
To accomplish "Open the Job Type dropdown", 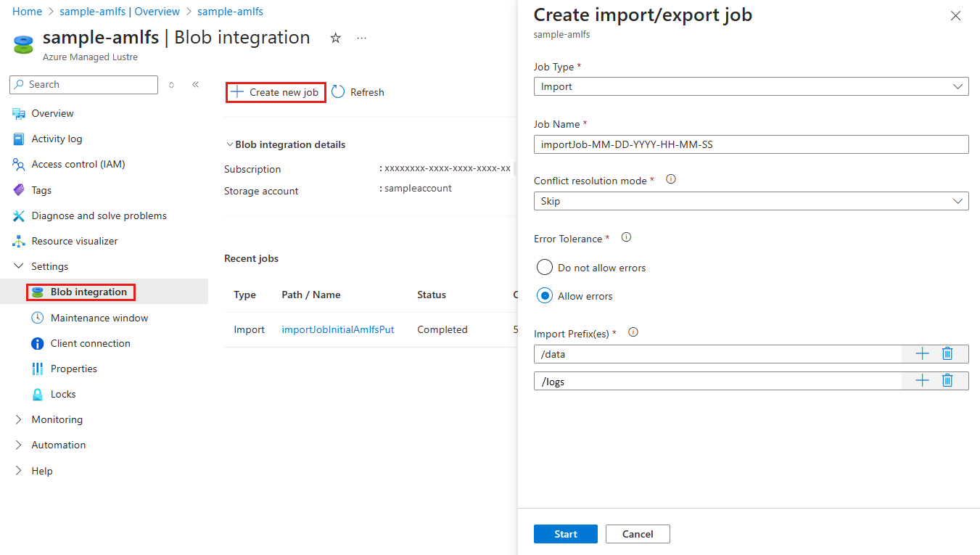I will pos(751,86).
